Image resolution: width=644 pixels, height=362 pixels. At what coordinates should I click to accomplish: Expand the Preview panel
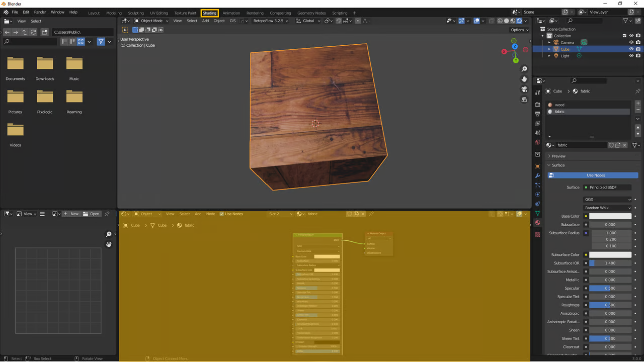pos(558,156)
